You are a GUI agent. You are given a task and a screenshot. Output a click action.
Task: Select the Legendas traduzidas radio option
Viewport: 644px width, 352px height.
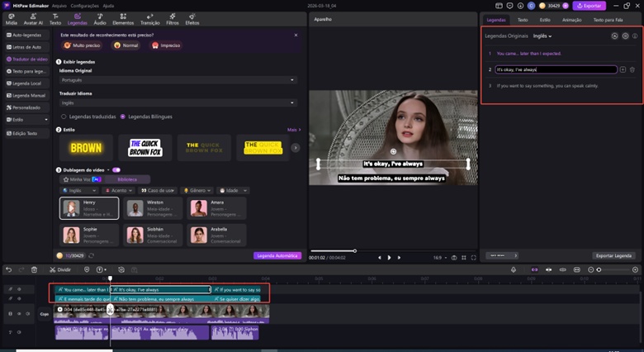64,117
